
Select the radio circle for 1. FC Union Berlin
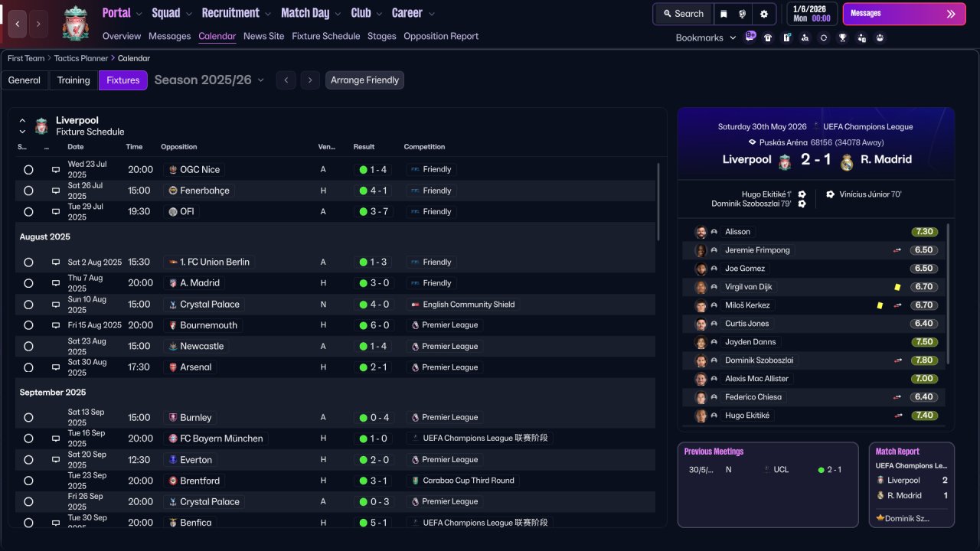coord(28,262)
